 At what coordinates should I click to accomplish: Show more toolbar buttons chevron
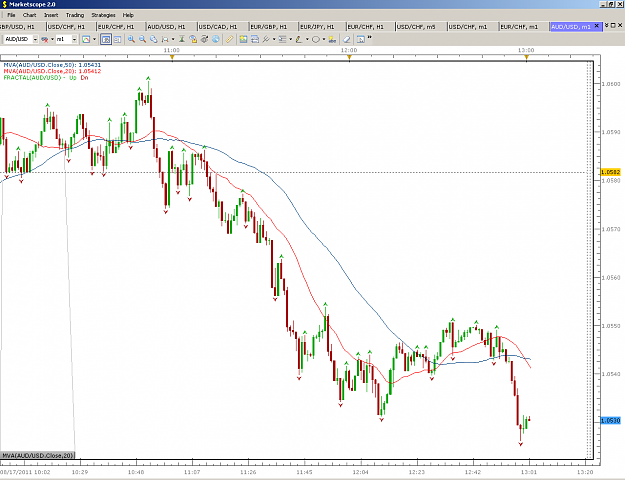[x=369, y=37]
